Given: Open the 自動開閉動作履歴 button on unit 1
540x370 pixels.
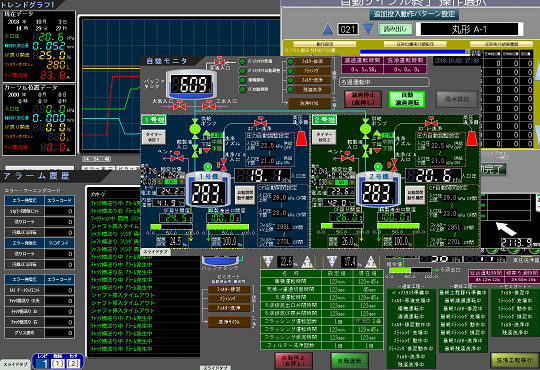Looking at the screenshot, I should click(x=245, y=195).
